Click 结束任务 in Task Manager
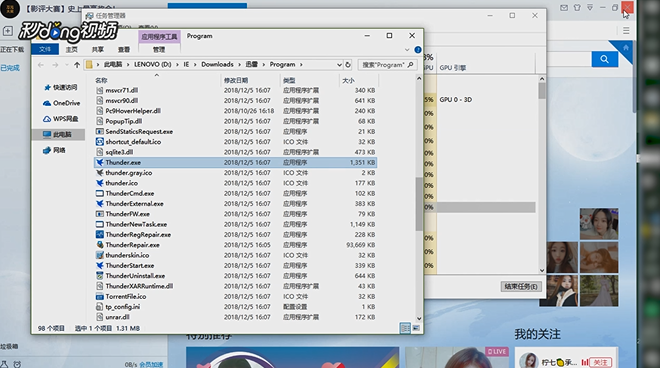 click(521, 287)
